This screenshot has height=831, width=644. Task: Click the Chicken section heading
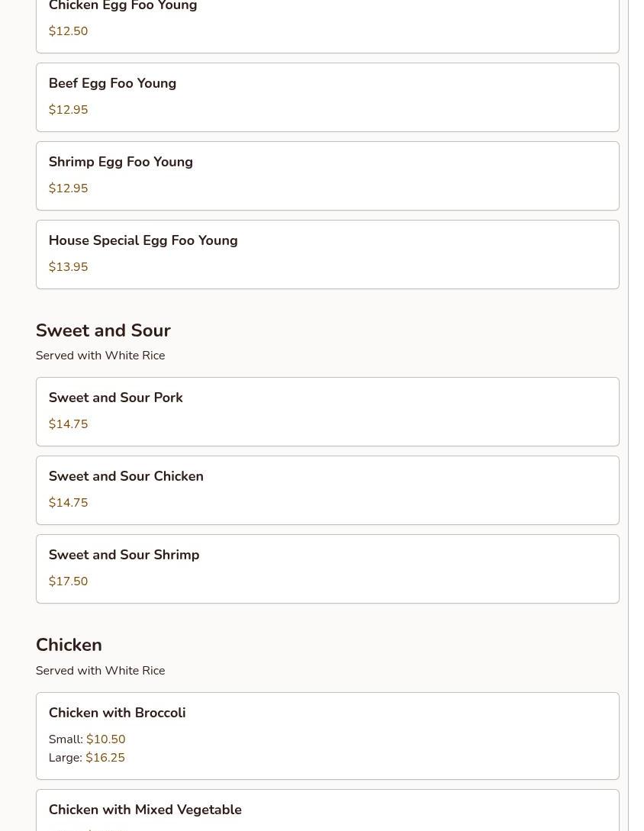coord(69,645)
